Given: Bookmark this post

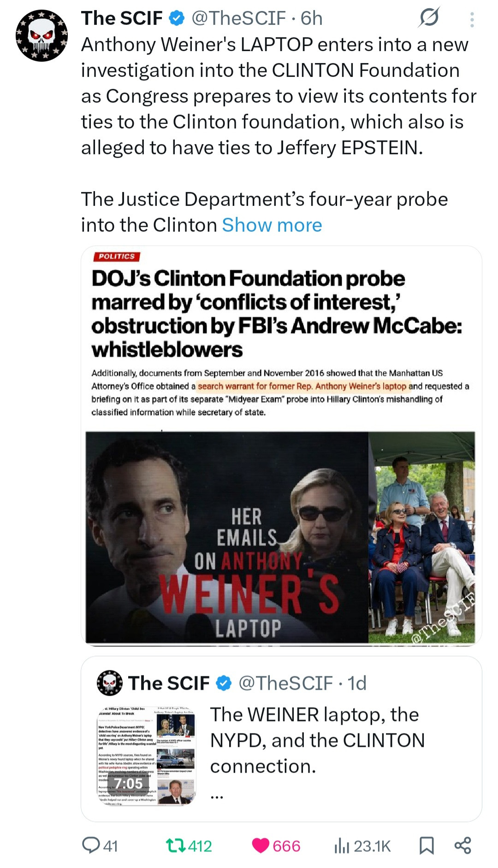Looking at the screenshot, I should coord(426,845).
